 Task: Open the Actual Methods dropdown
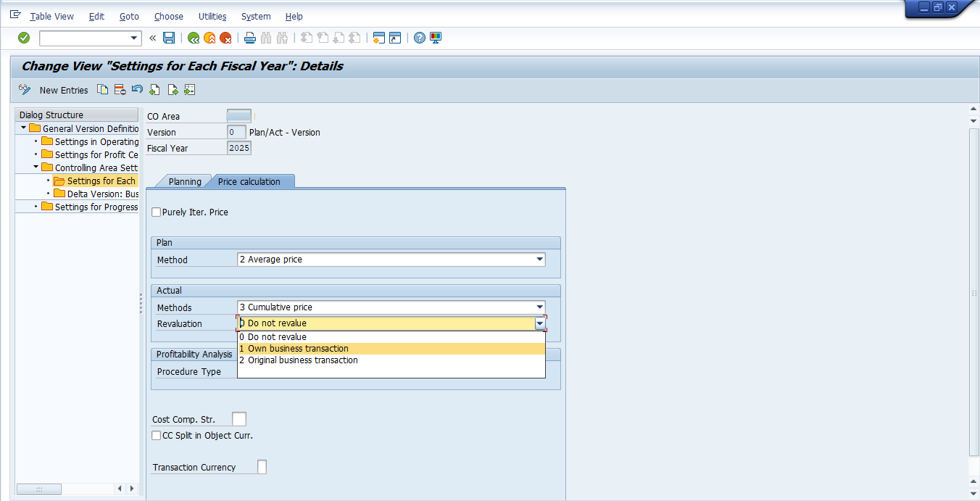539,307
